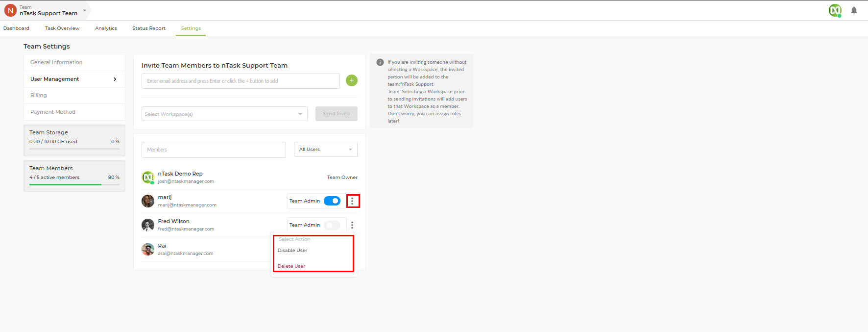Viewport: 868px width, 332px height.
Task: Turn off Team Admin toggle for marij
Action: (x=332, y=201)
